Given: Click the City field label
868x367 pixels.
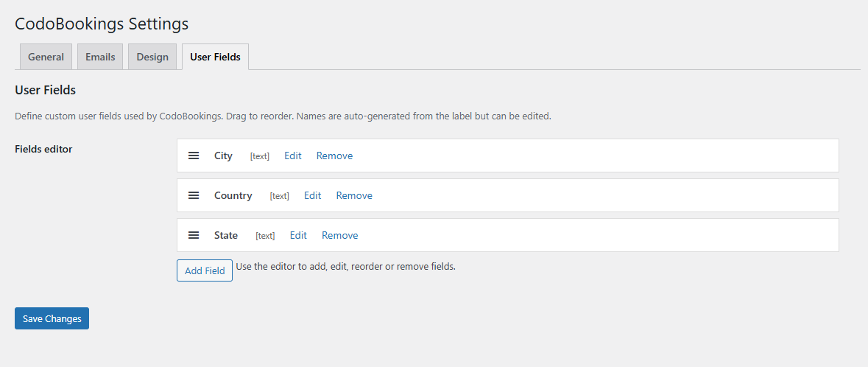Looking at the screenshot, I should pos(223,156).
